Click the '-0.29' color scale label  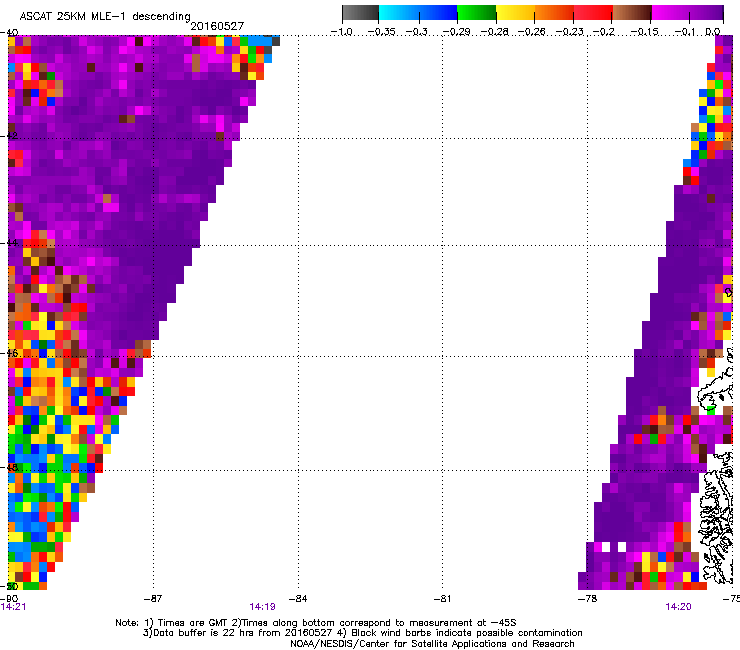pyautogui.click(x=456, y=32)
